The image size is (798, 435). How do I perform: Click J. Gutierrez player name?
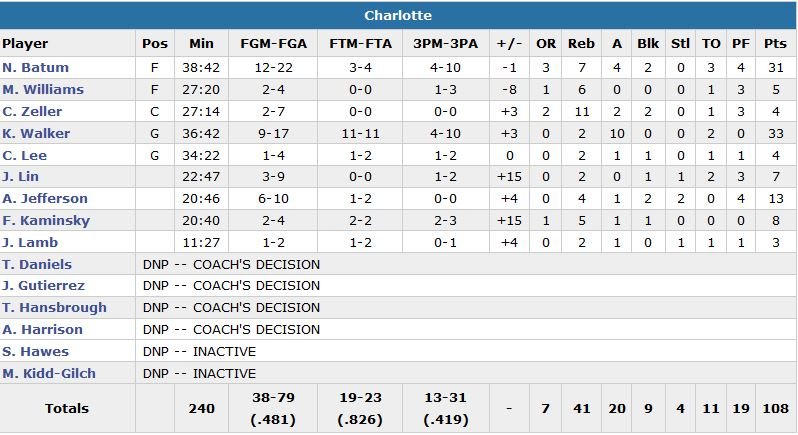pyautogui.click(x=43, y=287)
